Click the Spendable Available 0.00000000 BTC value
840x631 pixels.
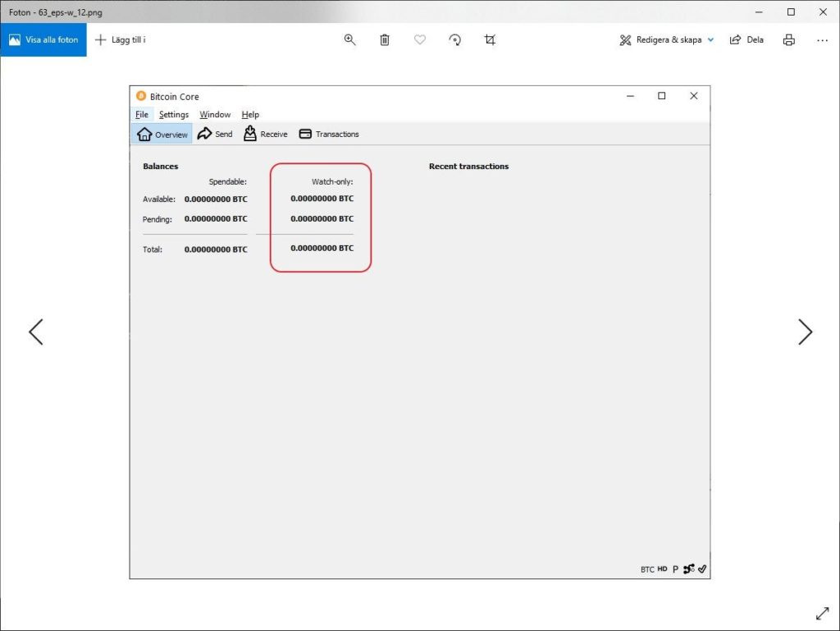point(216,199)
